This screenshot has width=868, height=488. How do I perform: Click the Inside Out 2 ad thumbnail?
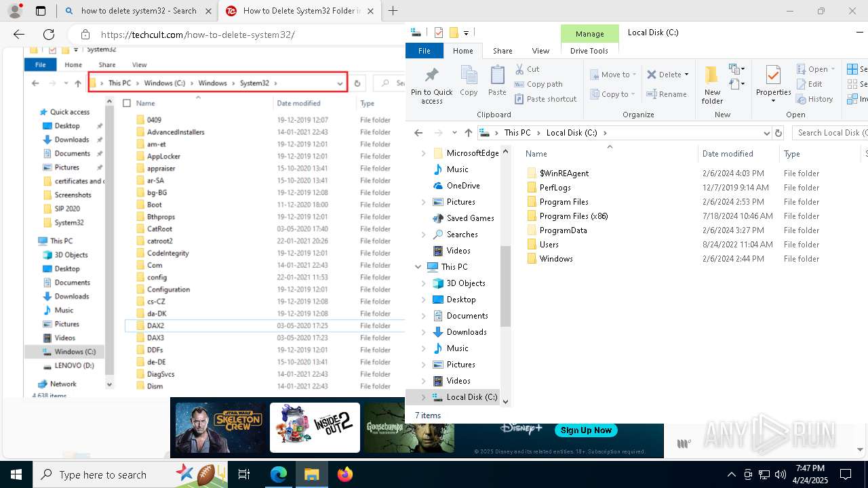click(315, 428)
